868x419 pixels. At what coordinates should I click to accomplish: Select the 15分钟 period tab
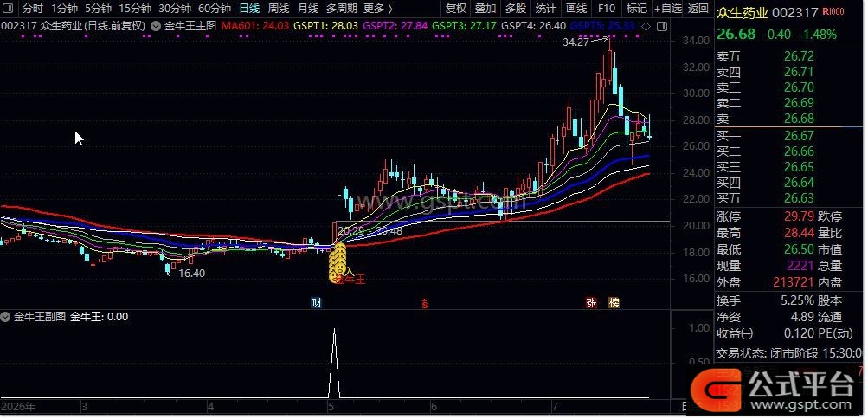tap(135, 9)
